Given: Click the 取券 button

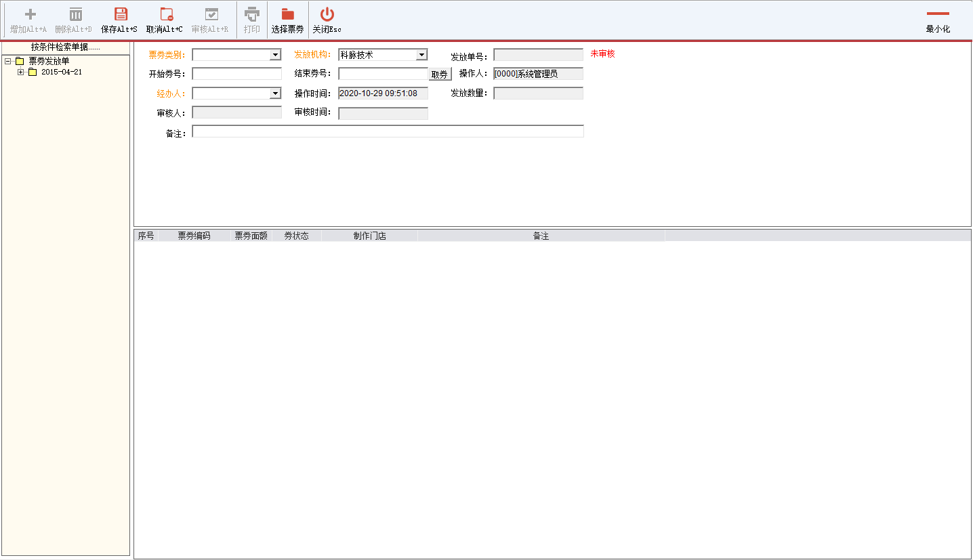Looking at the screenshot, I should 440,74.
